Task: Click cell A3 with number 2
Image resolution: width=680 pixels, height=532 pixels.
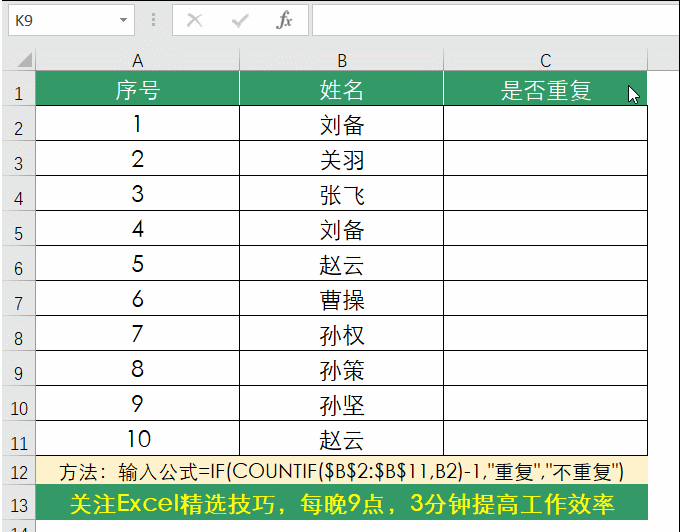Action: (x=137, y=159)
